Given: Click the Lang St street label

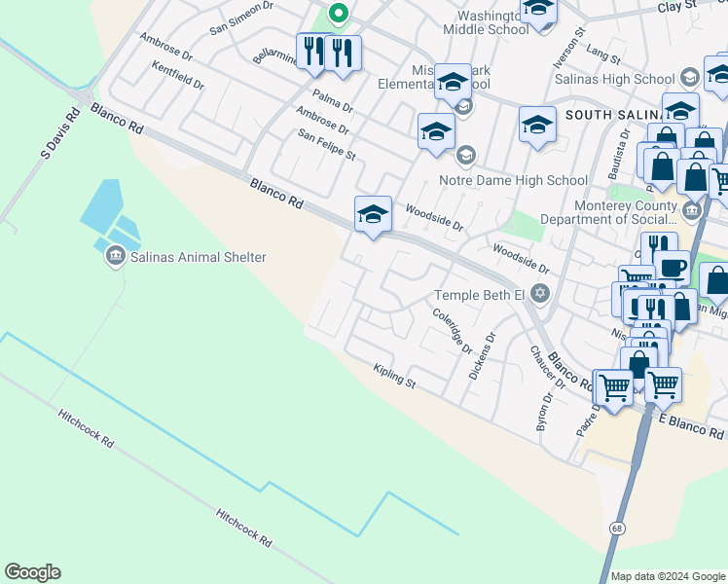Looking at the screenshot, I should (603, 55).
